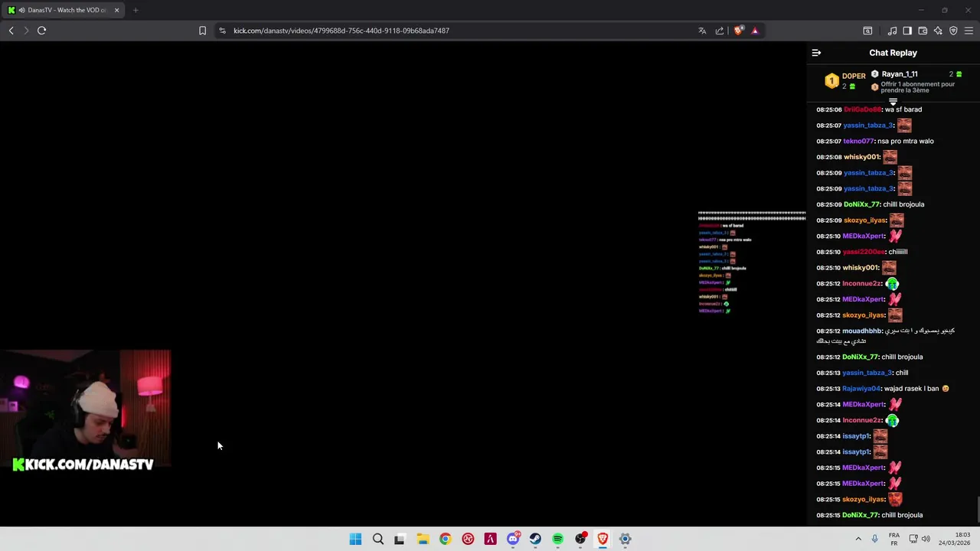Screen dimensions: 980x551
Task: Open File Explorer from taskbar
Action: pyautogui.click(x=423, y=539)
